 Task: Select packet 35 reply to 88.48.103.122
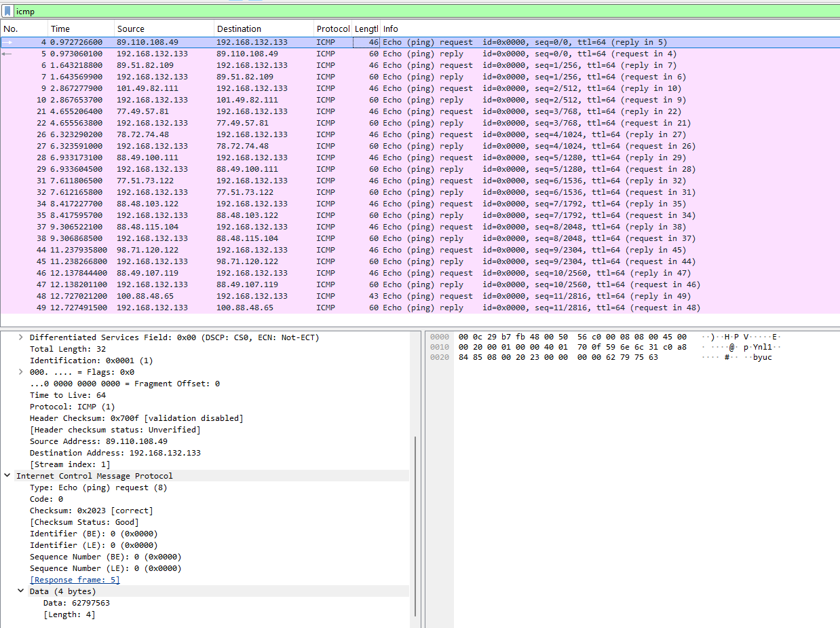click(420, 215)
